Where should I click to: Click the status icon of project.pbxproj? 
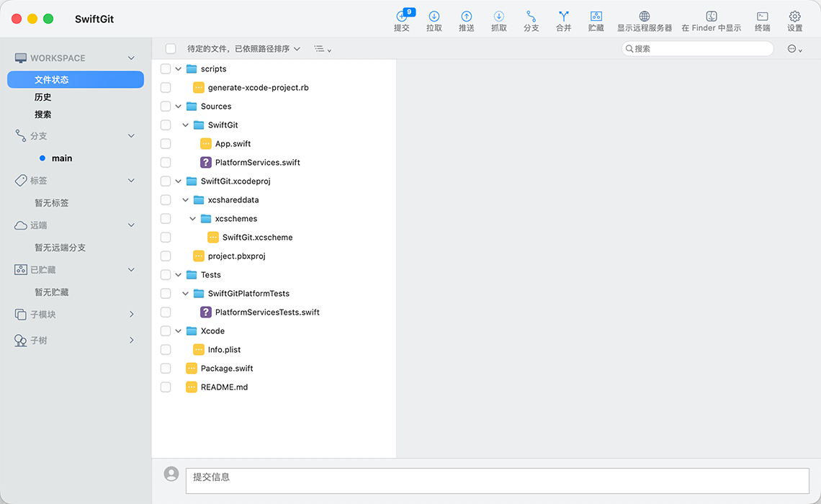[x=199, y=256]
